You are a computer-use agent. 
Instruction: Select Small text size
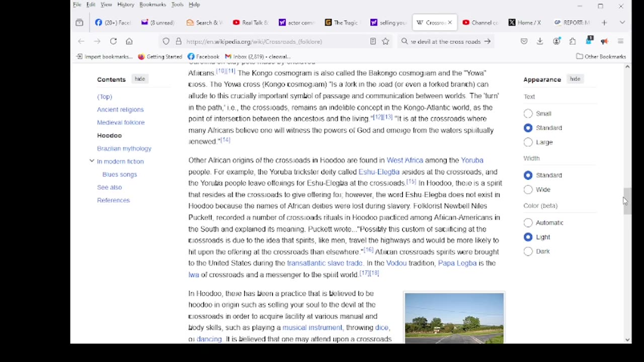pos(528,114)
